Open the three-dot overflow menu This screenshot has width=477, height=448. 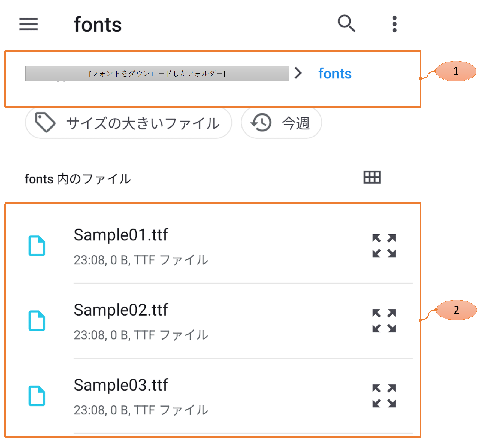(394, 24)
